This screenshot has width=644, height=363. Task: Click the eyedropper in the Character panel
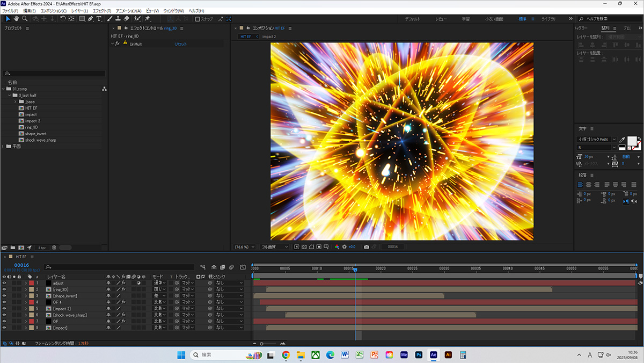(x=623, y=140)
